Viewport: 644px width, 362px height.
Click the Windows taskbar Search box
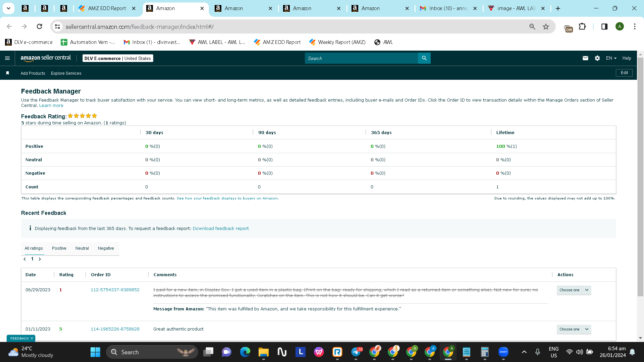tap(152, 352)
